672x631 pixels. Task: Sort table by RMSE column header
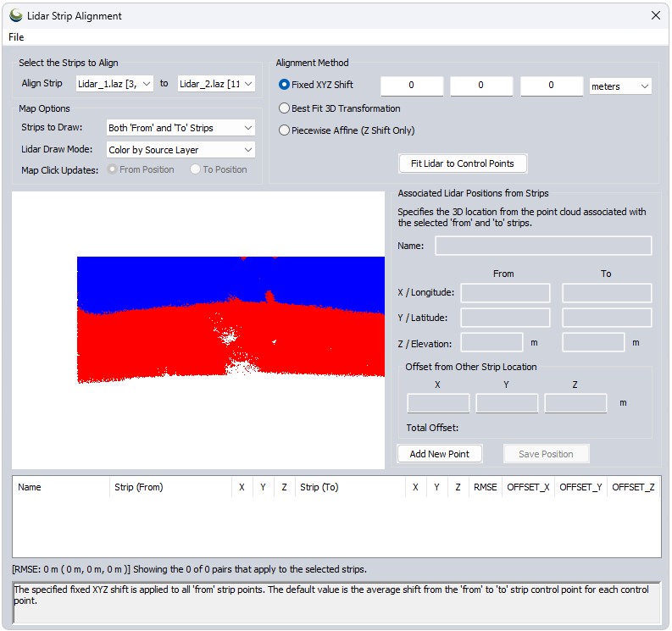point(486,487)
